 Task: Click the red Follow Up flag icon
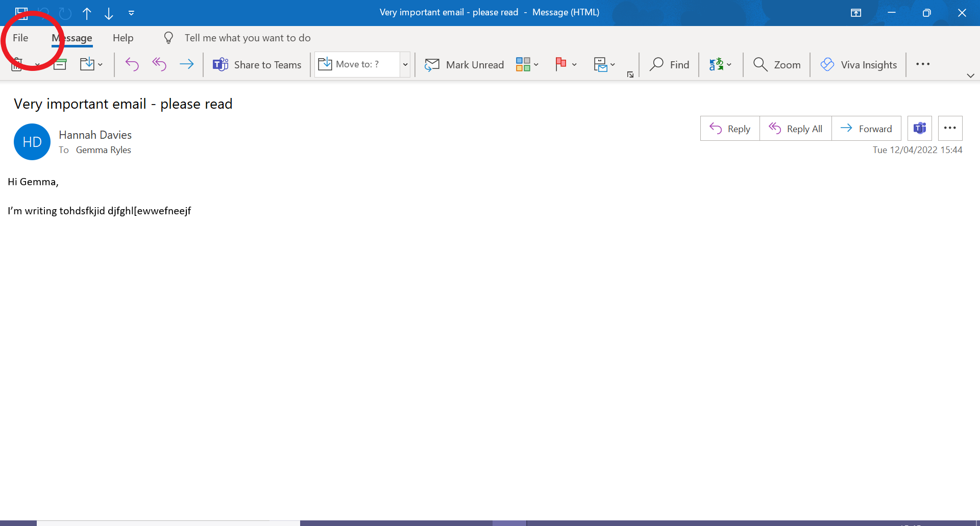561,64
